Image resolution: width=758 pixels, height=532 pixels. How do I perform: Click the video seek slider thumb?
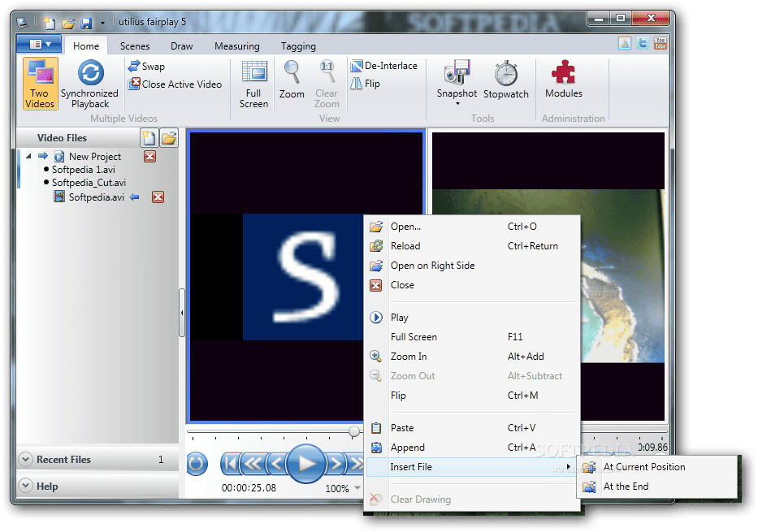point(354,431)
